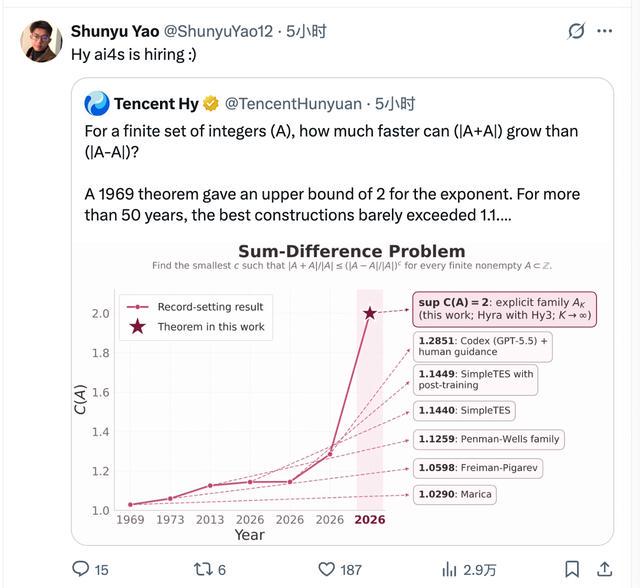Click the repost arrows icon

[x=202, y=569]
